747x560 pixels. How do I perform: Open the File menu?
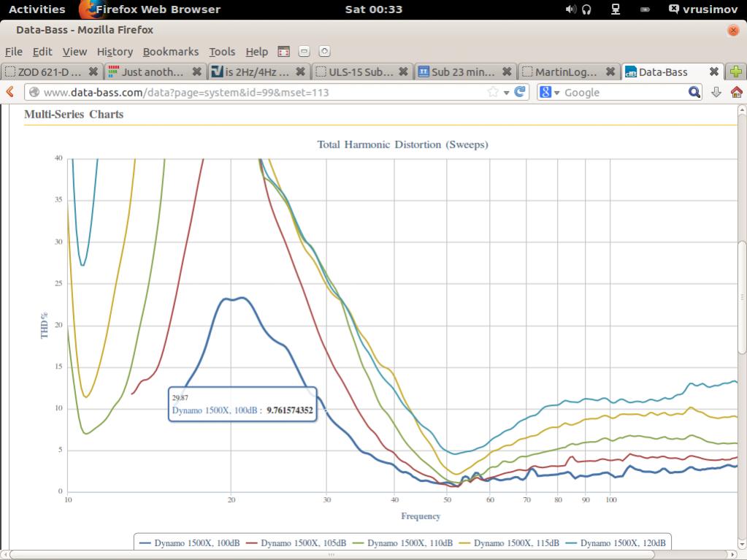click(x=13, y=51)
